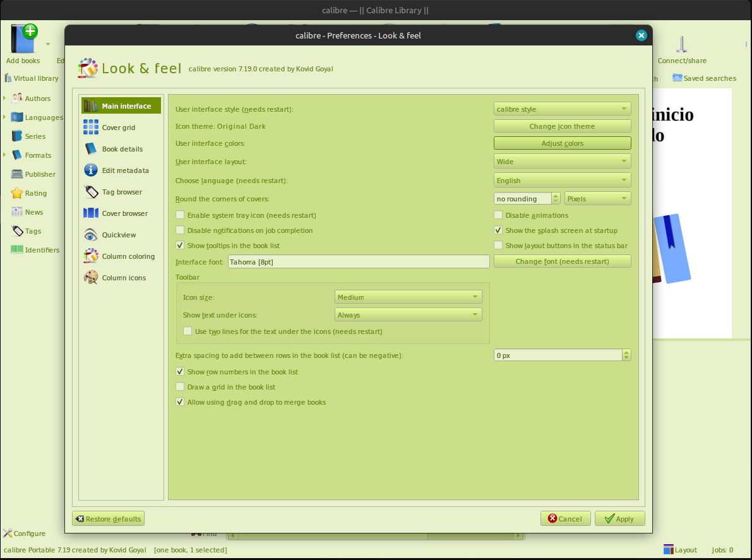
Task: Click Formats icon in tag browser
Action: tap(17, 155)
